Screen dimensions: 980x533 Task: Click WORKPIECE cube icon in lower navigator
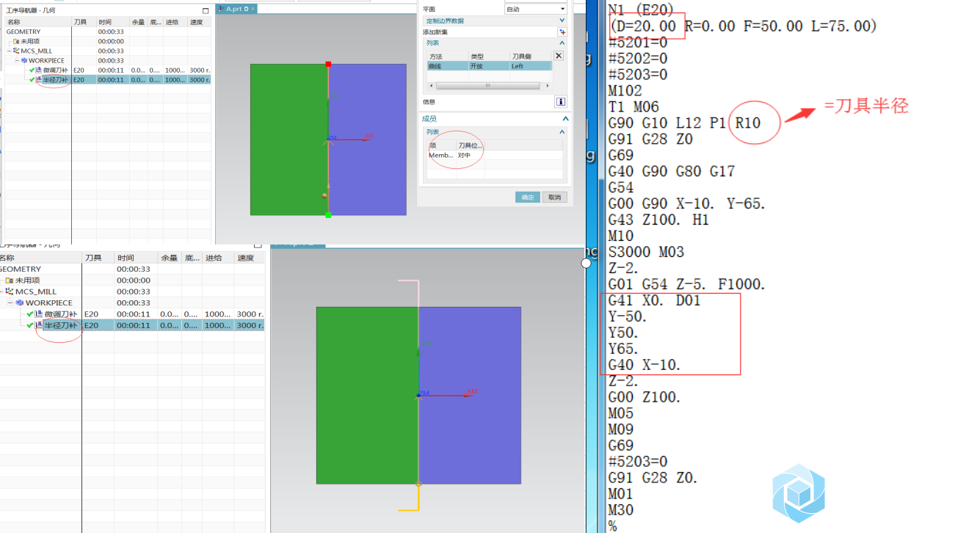20,302
